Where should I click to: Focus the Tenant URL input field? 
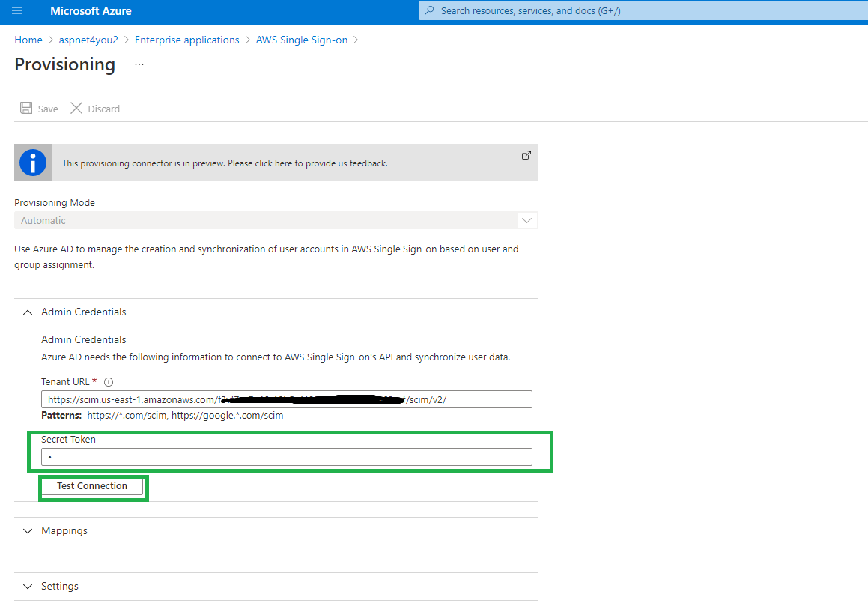click(287, 399)
